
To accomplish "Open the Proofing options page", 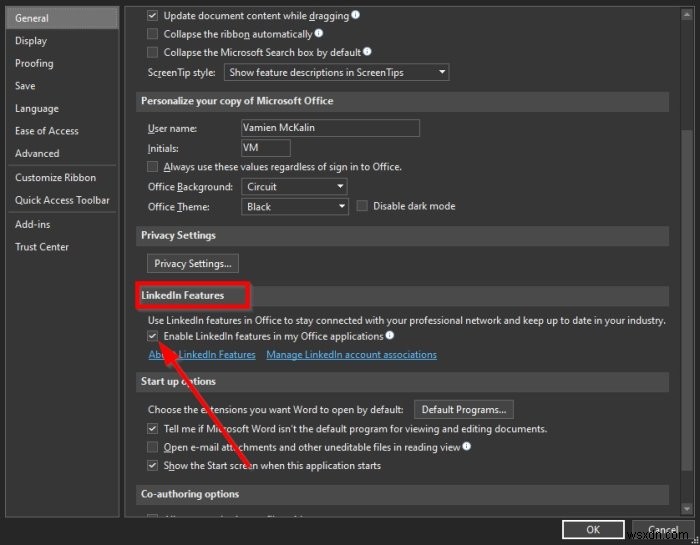I will point(62,63).
